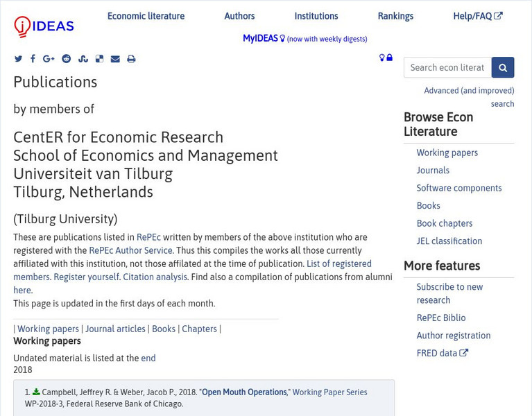
Task: Email this page envelope icon
Action: [x=115, y=59]
